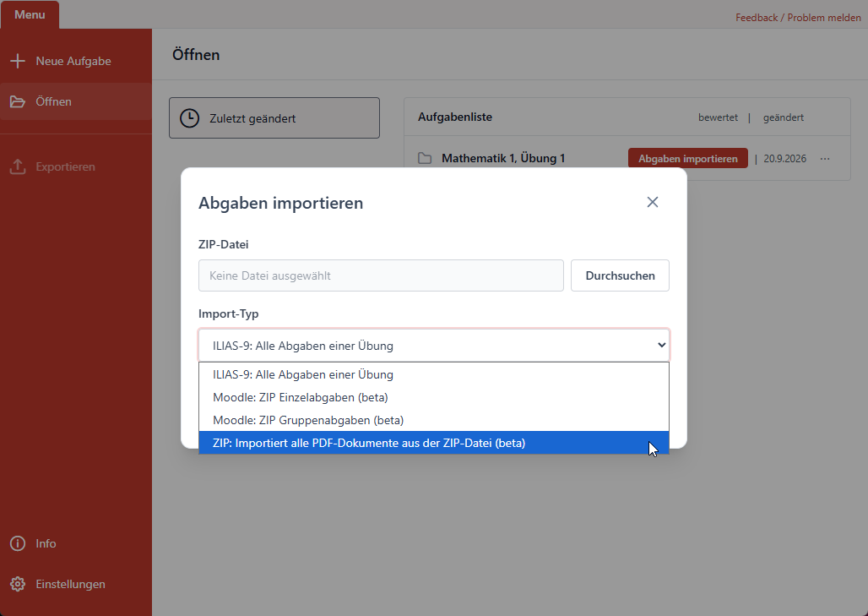Image resolution: width=868 pixels, height=616 pixels.
Task: Click the ZIP-Datei file path field
Action: pos(381,275)
